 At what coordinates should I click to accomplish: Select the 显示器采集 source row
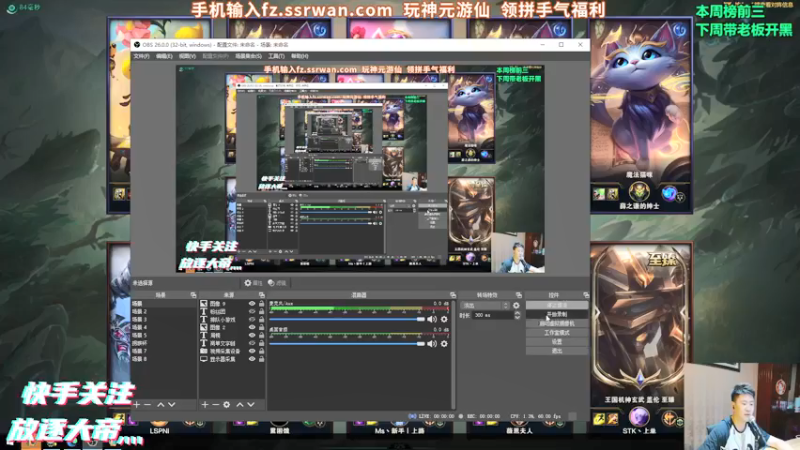pyautogui.click(x=232, y=359)
